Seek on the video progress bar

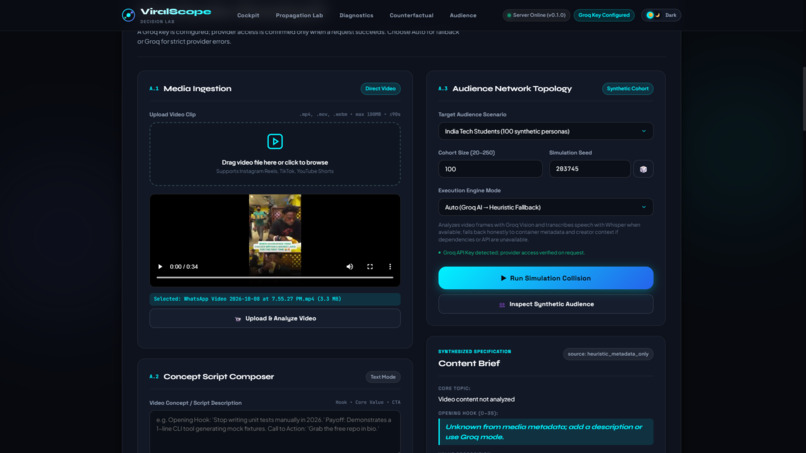[275, 278]
